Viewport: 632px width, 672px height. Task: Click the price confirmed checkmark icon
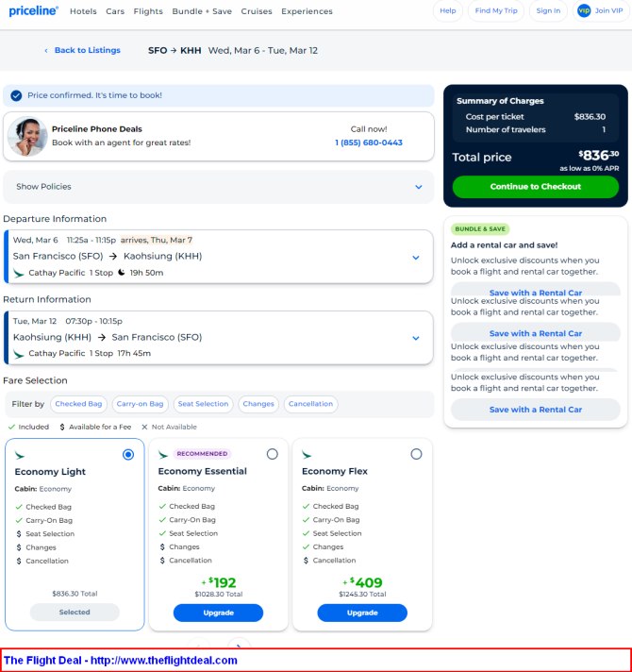(x=16, y=95)
